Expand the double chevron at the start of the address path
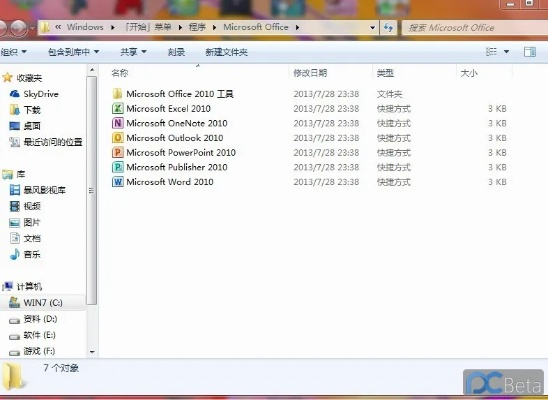The width and height of the screenshot is (548, 400). [x=58, y=27]
